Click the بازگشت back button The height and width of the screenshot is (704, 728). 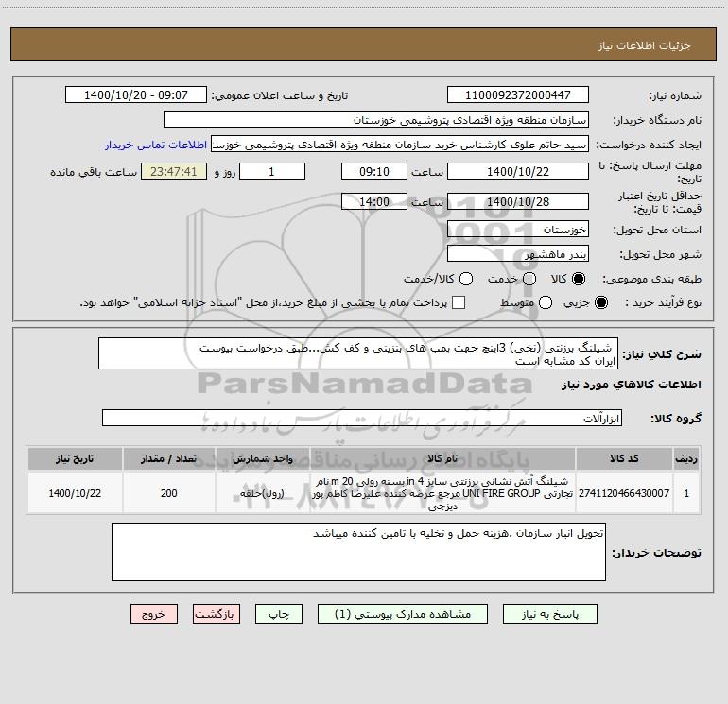click(x=217, y=614)
